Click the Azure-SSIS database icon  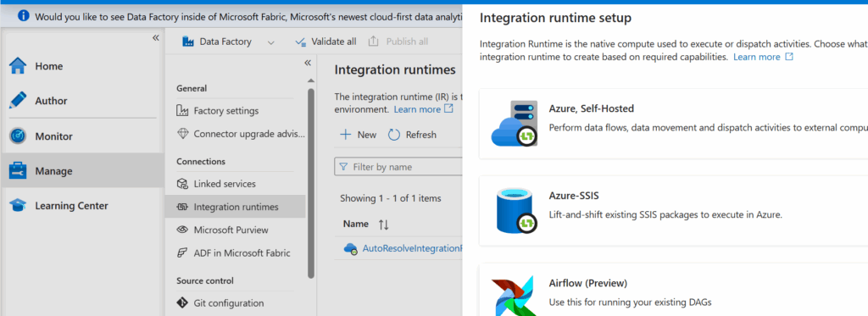coord(515,211)
